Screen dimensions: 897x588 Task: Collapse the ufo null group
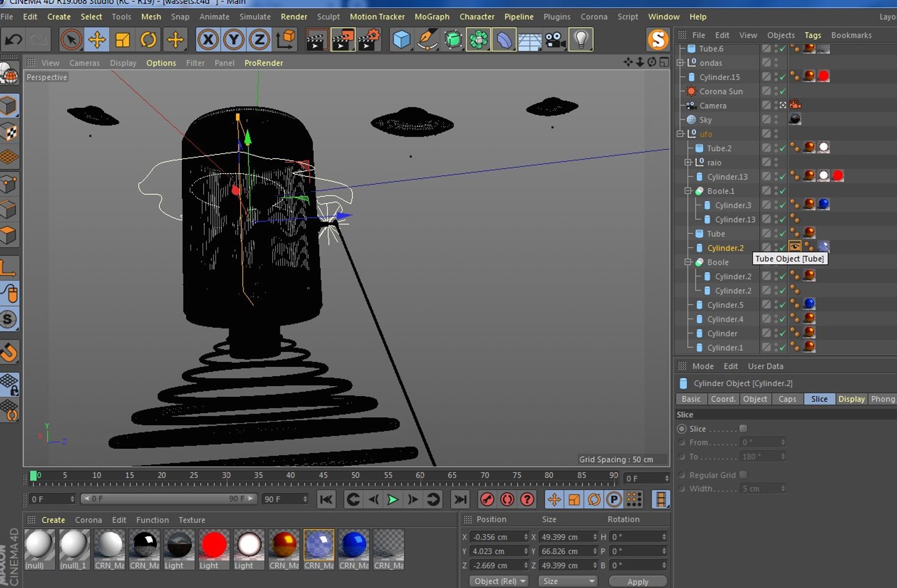coord(680,134)
